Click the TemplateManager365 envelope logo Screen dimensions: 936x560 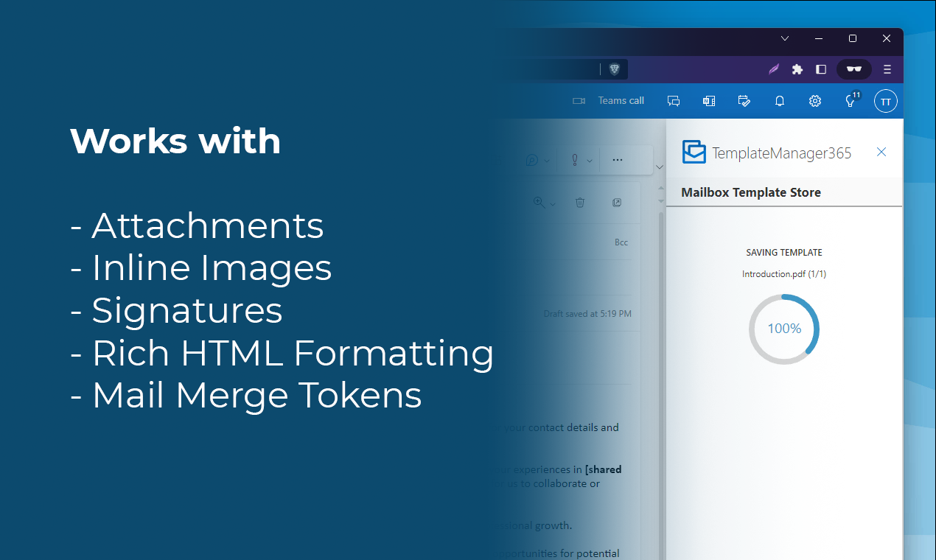coord(694,152)
